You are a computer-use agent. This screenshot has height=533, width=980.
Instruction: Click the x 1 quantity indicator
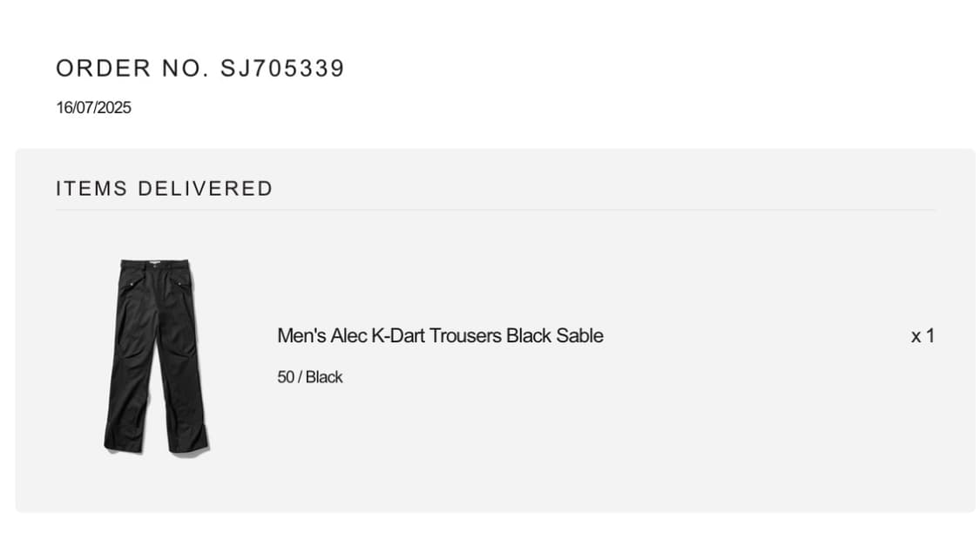point(923,336)
